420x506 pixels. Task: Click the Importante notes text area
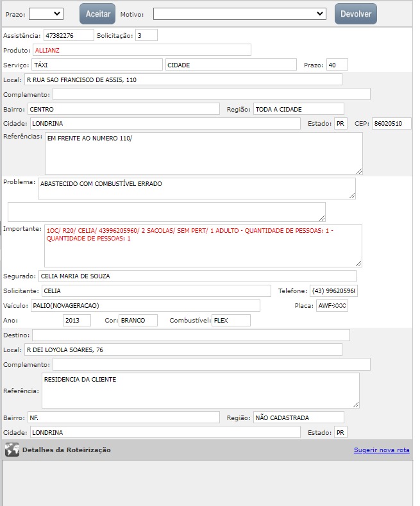pyautogui.click(x=203, y=245)
